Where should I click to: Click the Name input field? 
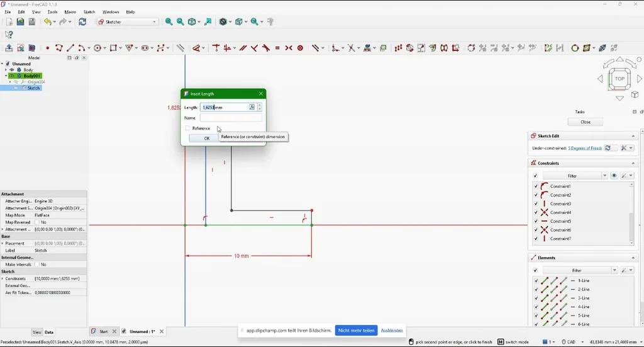tap(231, 118)
